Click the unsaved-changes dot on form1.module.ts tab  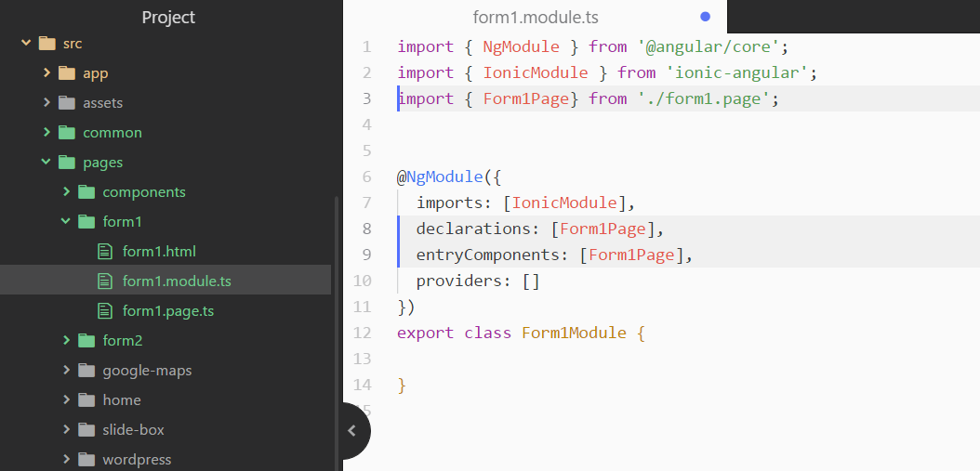705,17
